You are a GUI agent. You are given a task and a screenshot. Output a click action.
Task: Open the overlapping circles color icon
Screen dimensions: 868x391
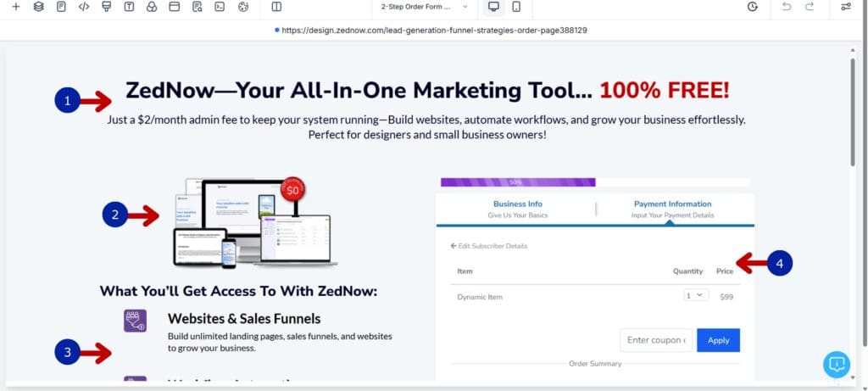click(152, 7)
